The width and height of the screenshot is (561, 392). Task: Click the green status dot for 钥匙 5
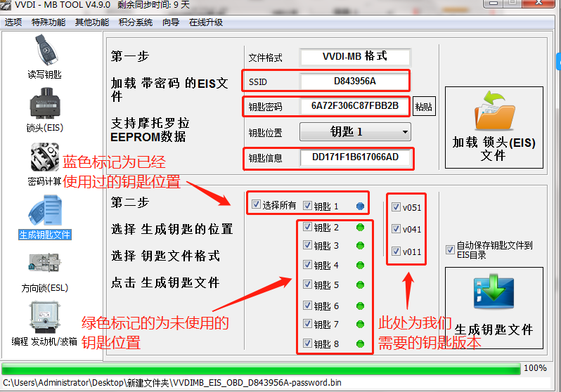(x=360, y=285)
